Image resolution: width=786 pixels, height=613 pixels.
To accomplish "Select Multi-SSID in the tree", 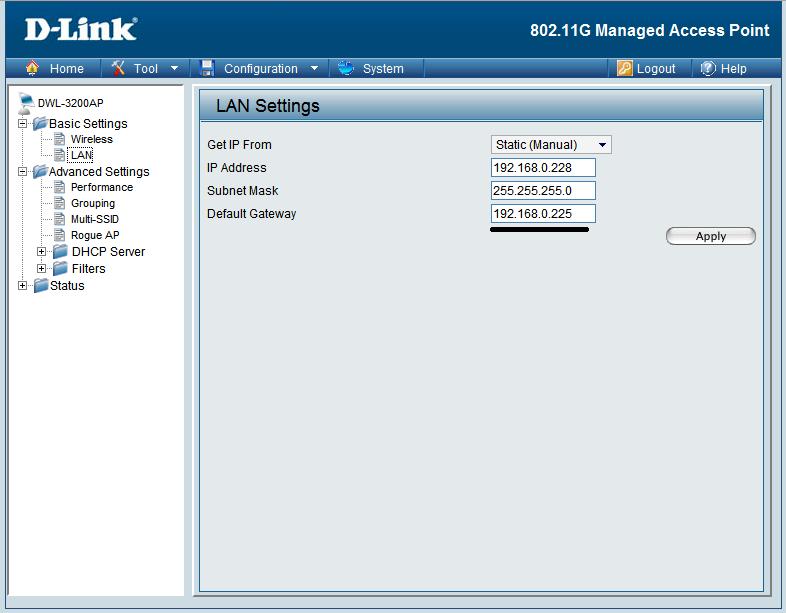I will [95, 219].
